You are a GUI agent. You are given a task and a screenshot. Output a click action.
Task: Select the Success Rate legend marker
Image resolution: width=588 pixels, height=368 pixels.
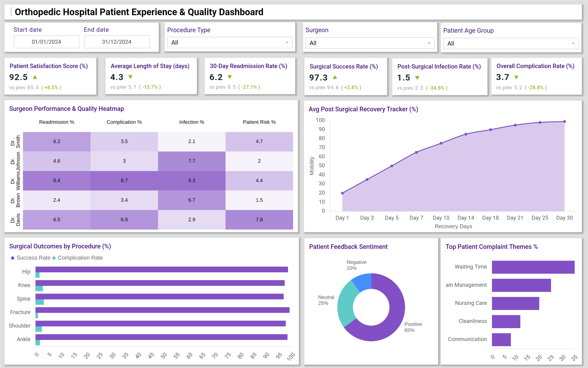(13, 258)
